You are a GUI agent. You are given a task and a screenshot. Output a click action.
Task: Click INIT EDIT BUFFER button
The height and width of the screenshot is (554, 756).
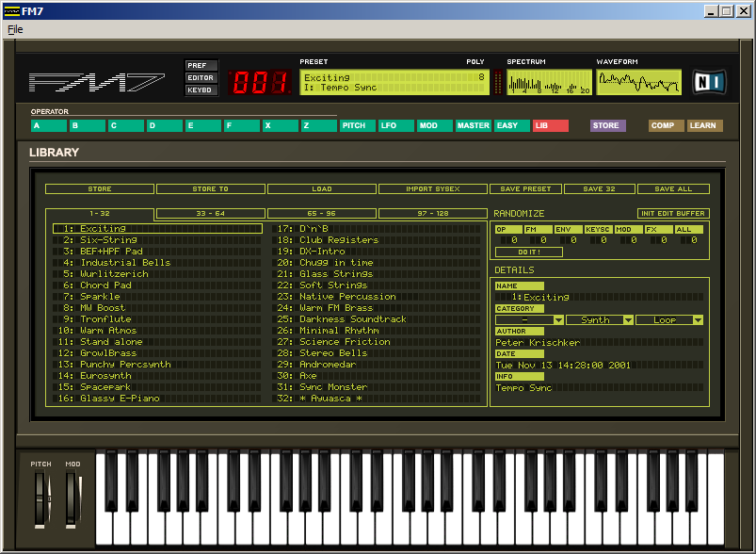(x=673, y=213)
